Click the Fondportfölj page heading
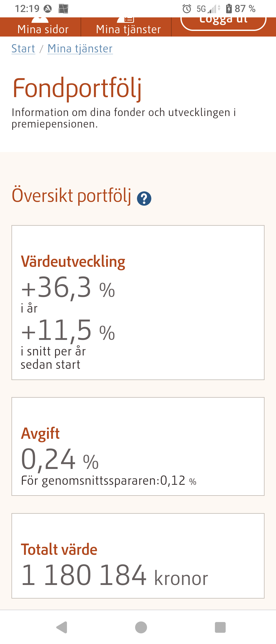The image size is (276, 644). pyautogui.click(x=77, y=88)
